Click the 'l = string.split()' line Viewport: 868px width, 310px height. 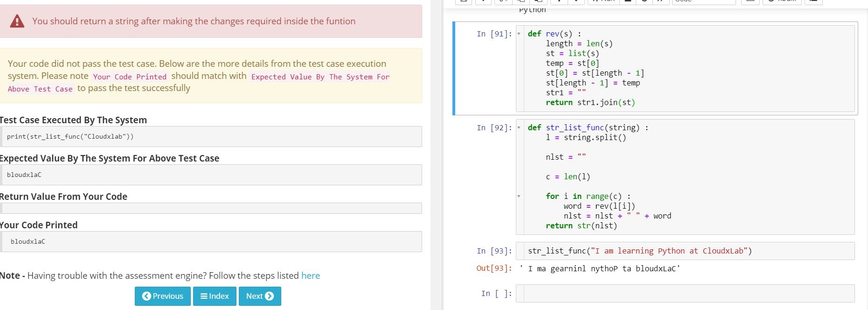click(x=586, y=137)
